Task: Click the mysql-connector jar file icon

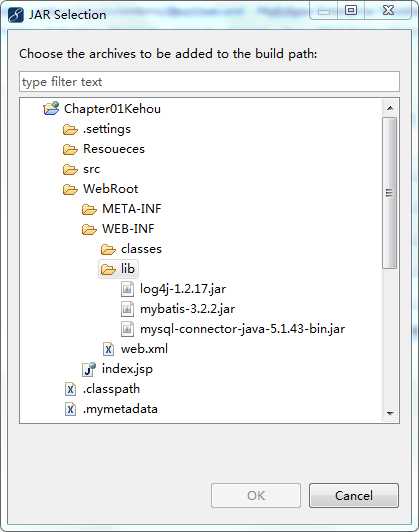Action: pyautogui.click(x=127, y=329)
